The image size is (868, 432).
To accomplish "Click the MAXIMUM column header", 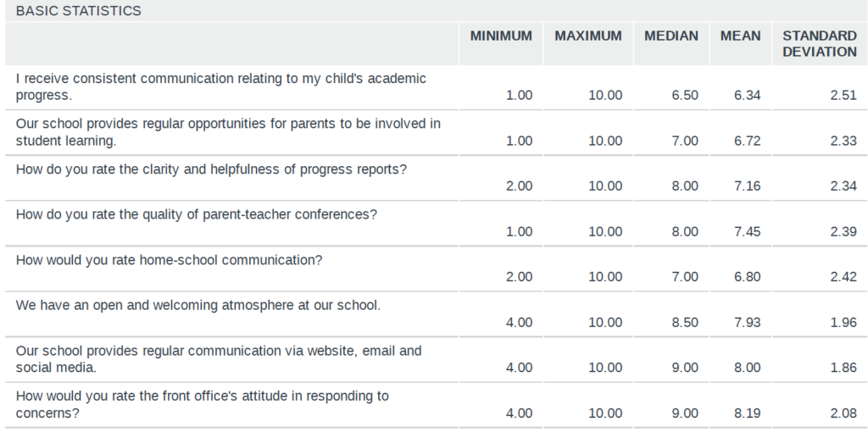I will (588, 36).
